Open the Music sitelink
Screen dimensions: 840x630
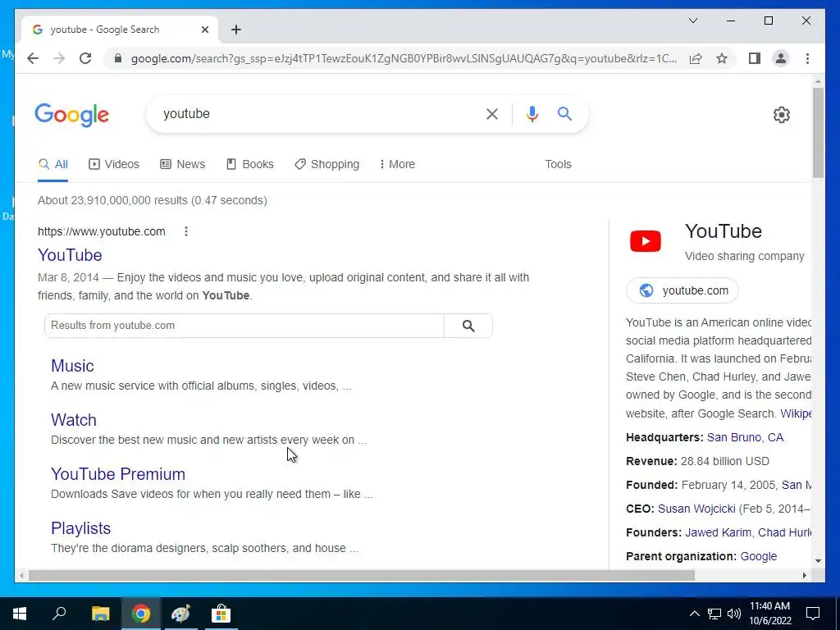[x=72, y=366]
